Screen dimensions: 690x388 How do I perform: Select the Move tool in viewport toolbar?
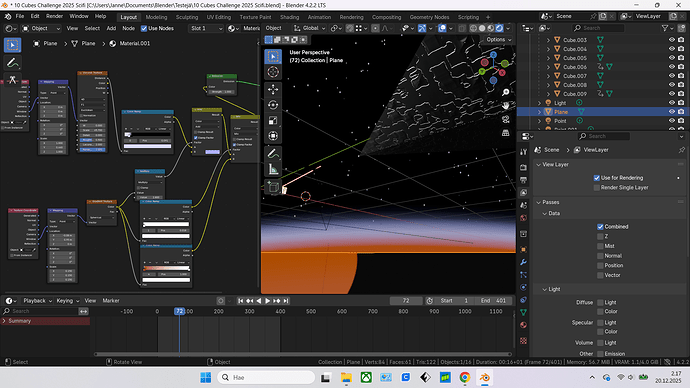coord(273,89)
